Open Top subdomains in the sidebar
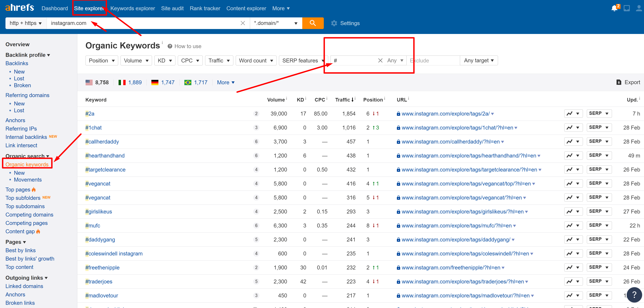 pos(25,206)
